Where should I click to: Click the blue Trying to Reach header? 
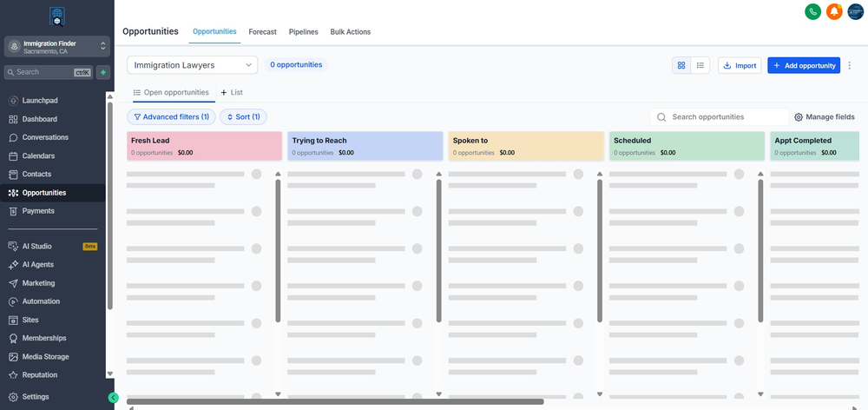[x=365, y=146]
